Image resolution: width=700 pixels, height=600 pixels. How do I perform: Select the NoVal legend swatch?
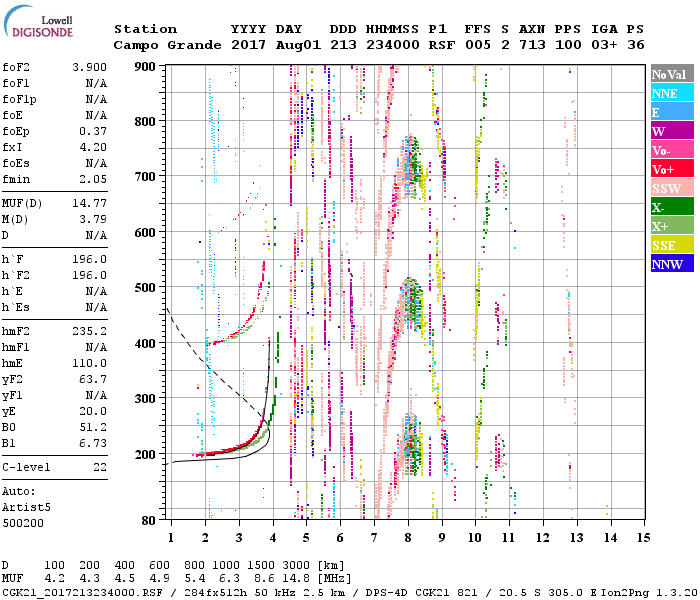point(672,74)
